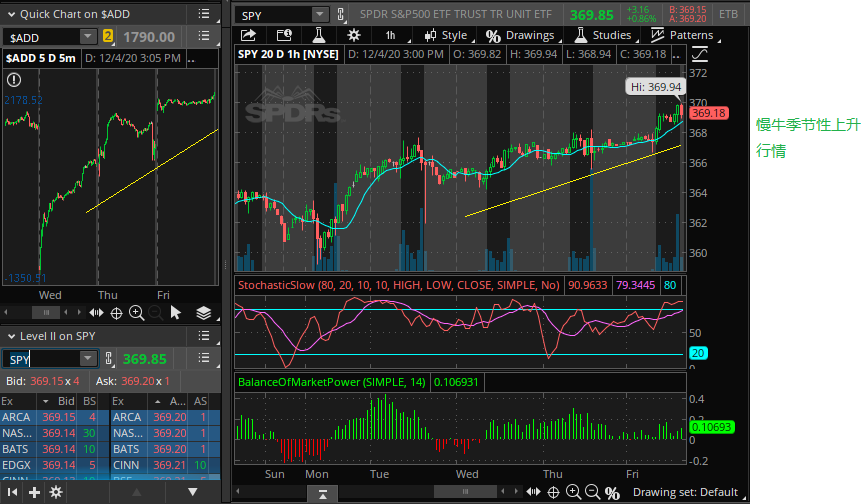The image size is (862, 504).
Task: Sort by the Ask column header
Action: tap(170, 401)
